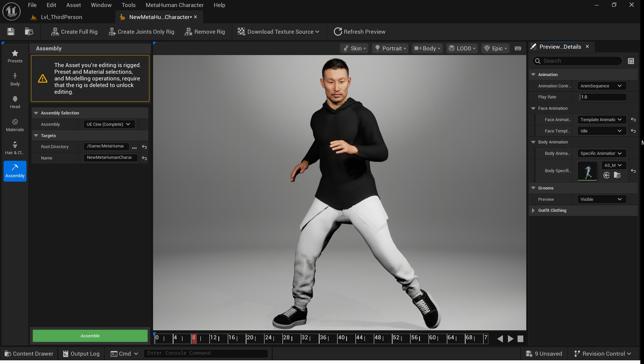Click Refresh Preview button

click(x=359, y=32)
